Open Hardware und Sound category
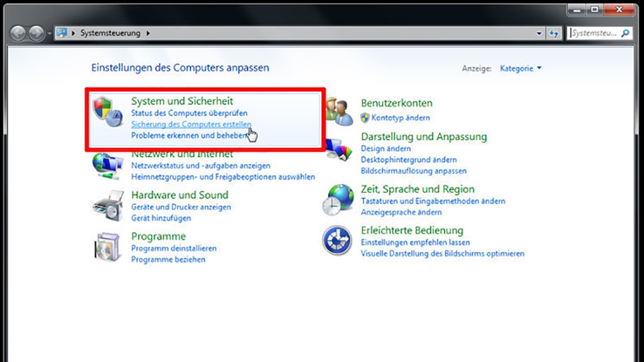The image size is (644, 362). point(180,195)
